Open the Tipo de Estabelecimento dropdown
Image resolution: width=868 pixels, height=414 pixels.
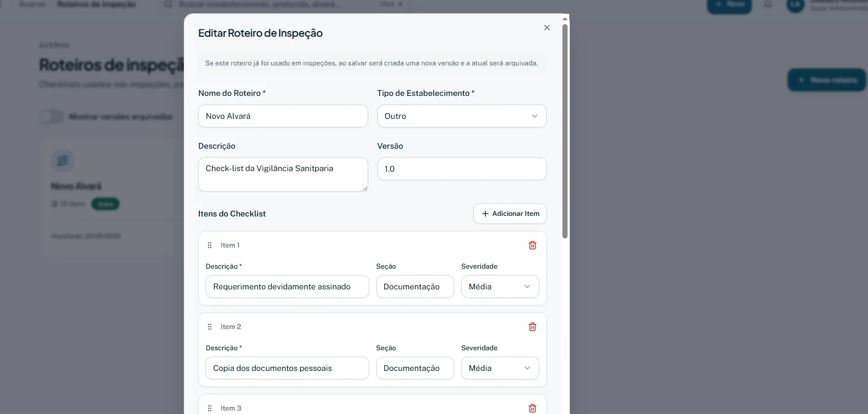pos(462,116)
